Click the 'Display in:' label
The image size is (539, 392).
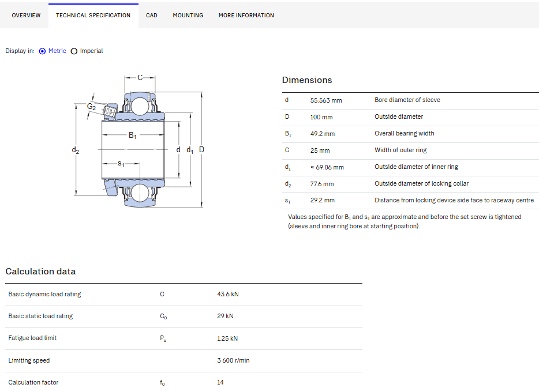pyautogui.click(x=20, y=51)
